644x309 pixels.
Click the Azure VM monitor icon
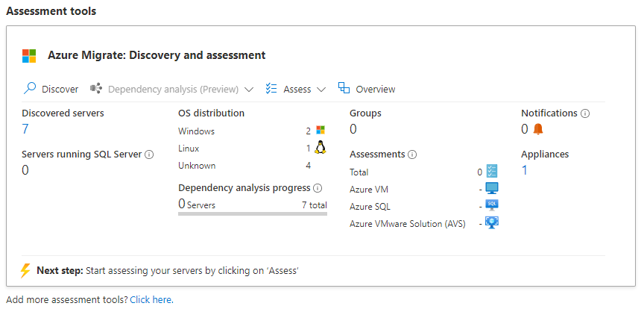pos(492,188)
